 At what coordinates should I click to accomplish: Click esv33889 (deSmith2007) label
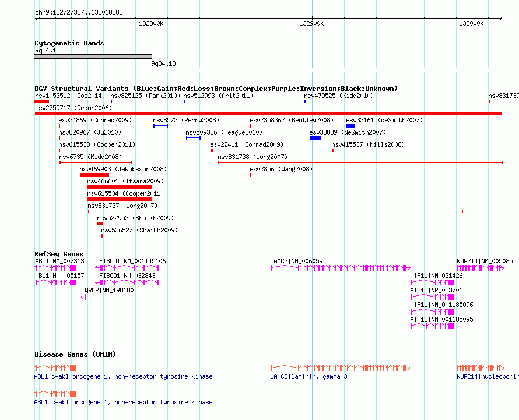pyautogui.click(x=348, y=132)
